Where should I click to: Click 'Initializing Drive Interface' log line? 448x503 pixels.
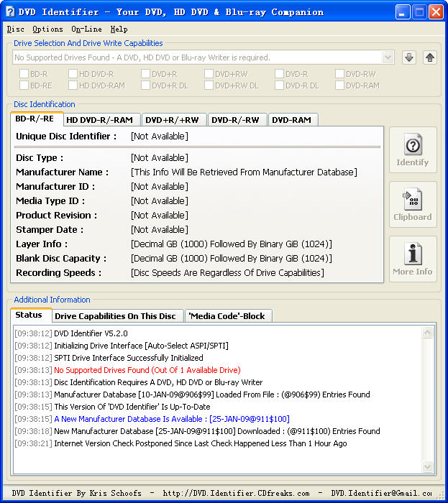pyautogui.click(x=141, y=346)
